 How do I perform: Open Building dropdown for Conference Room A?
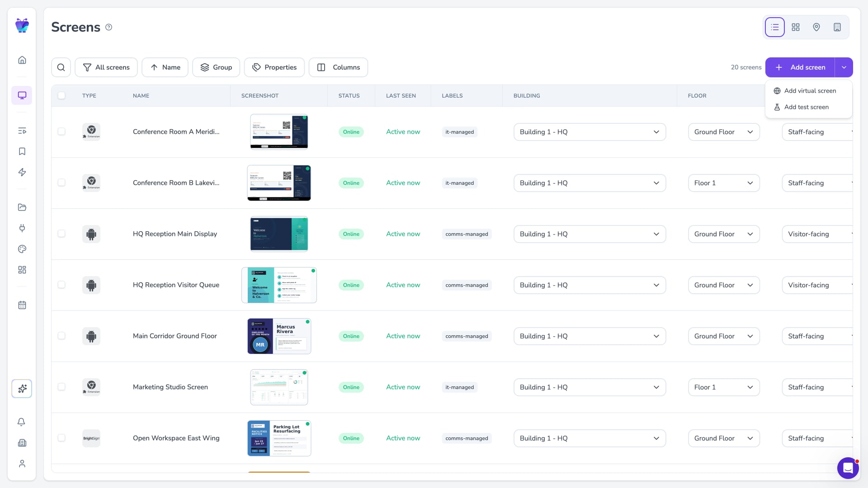click(590, 132)
